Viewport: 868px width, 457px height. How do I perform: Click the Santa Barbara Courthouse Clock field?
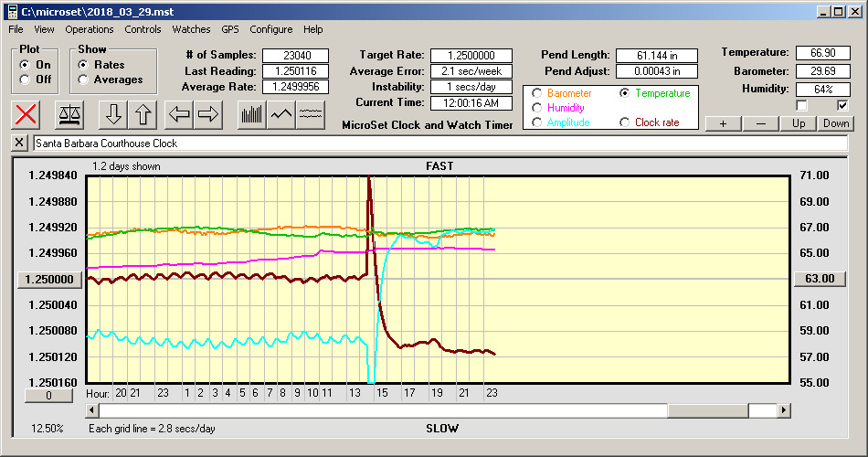point(440,143)
